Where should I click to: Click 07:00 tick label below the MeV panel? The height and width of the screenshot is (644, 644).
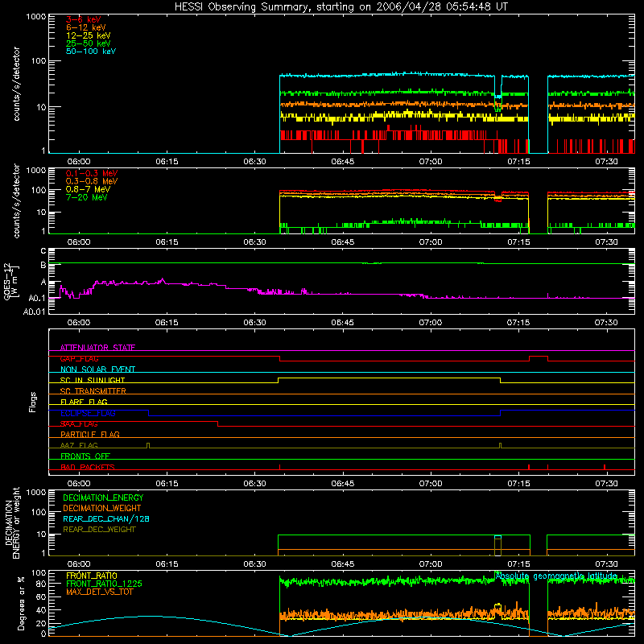(431, 242)
